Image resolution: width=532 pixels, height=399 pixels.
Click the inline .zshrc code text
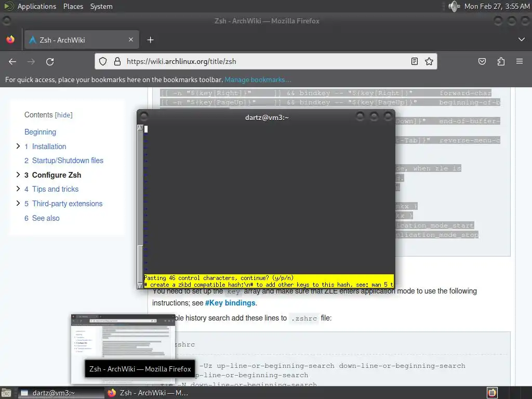(x=304, y=318)
